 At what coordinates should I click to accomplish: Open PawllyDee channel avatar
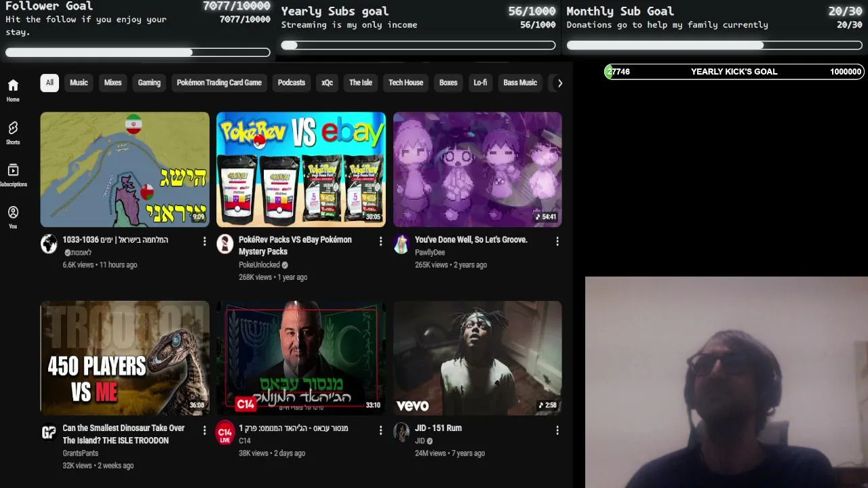pyautogui.click(x=401, y=244)
